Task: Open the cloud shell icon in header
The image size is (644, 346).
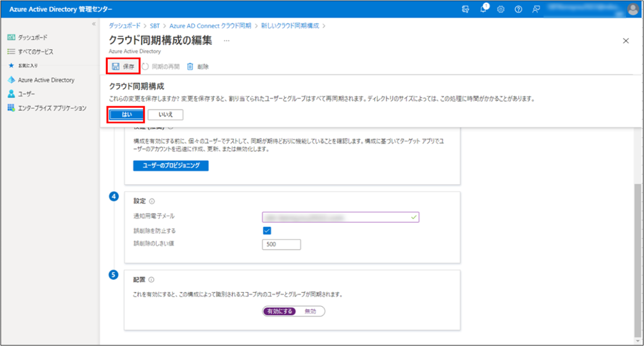Action: (466, 9)
